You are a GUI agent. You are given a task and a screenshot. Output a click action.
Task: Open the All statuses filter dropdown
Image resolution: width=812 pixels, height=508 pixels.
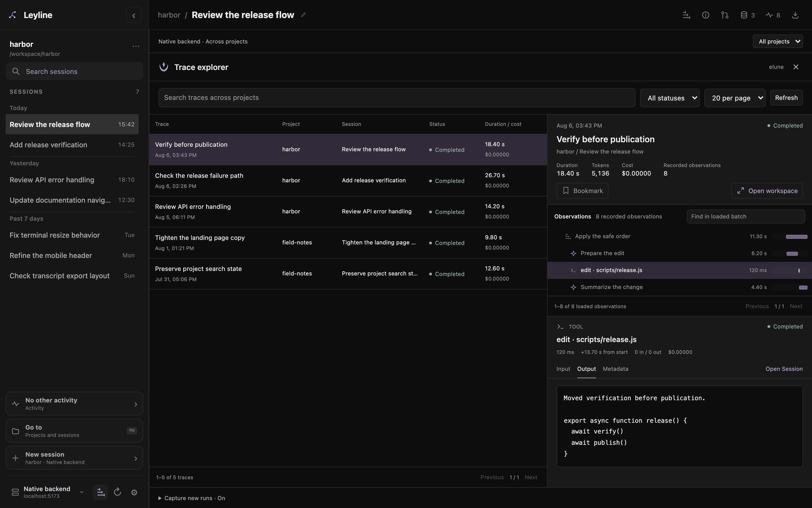pos(669,98)
